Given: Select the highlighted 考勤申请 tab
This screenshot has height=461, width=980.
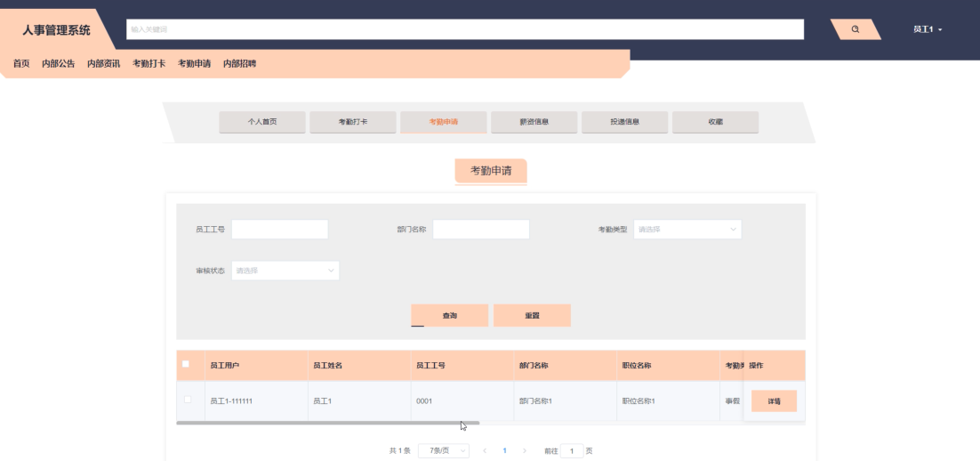Looking at the screenshot, I should [x=444, y=122].
